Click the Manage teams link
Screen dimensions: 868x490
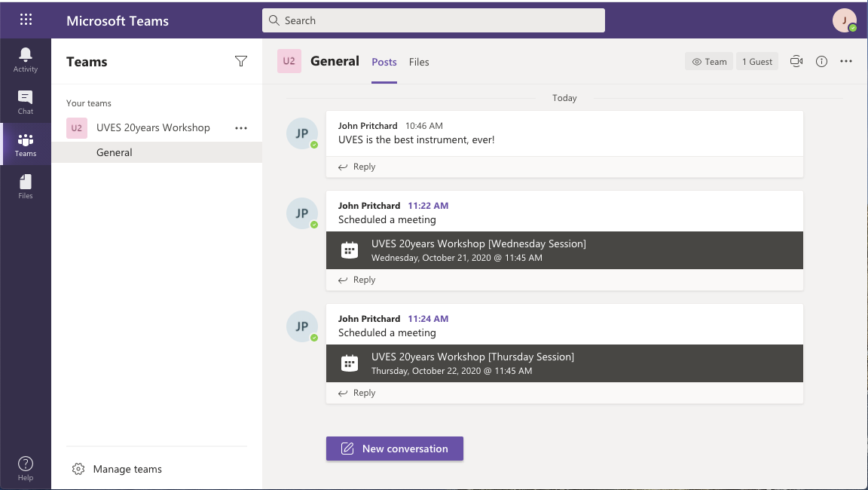pyautogui.click(x=127, y=469)
